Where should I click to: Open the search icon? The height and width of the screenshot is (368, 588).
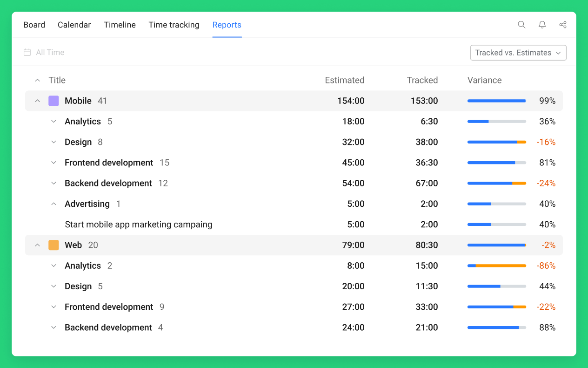tap(521, 25)
